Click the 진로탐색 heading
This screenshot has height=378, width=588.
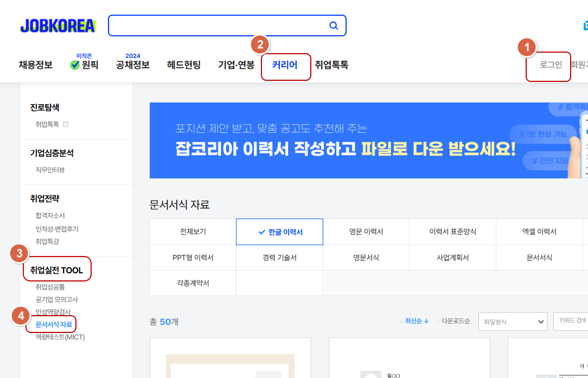click(44, 107)
